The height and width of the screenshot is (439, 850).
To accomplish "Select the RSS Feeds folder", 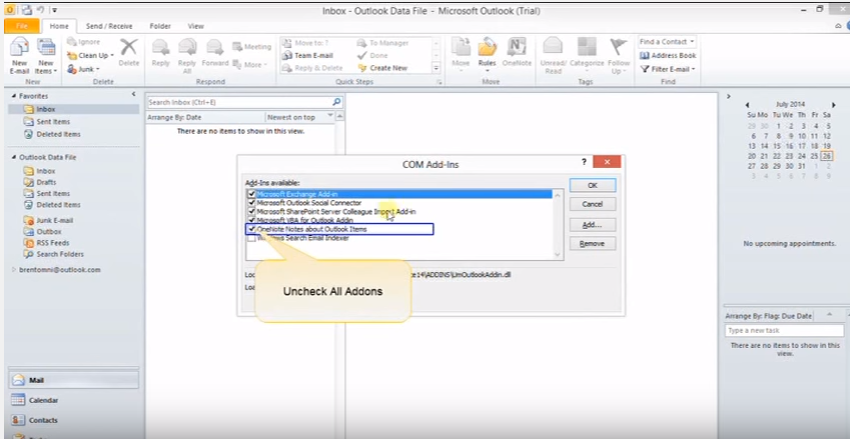I will click(53, 243).
